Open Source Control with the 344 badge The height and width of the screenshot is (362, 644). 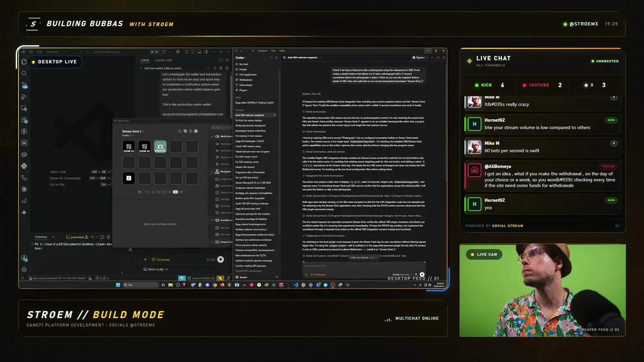click(24, 85)
